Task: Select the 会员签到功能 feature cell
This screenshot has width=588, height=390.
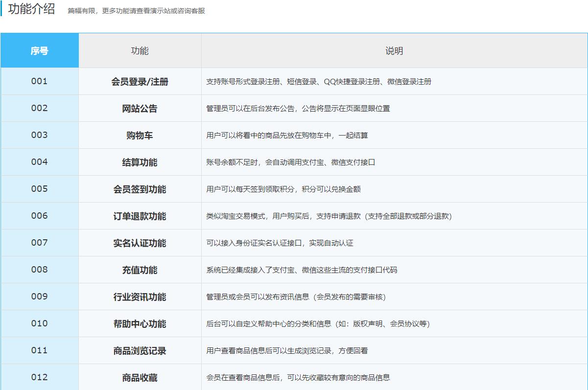Action: pos(140,189)
